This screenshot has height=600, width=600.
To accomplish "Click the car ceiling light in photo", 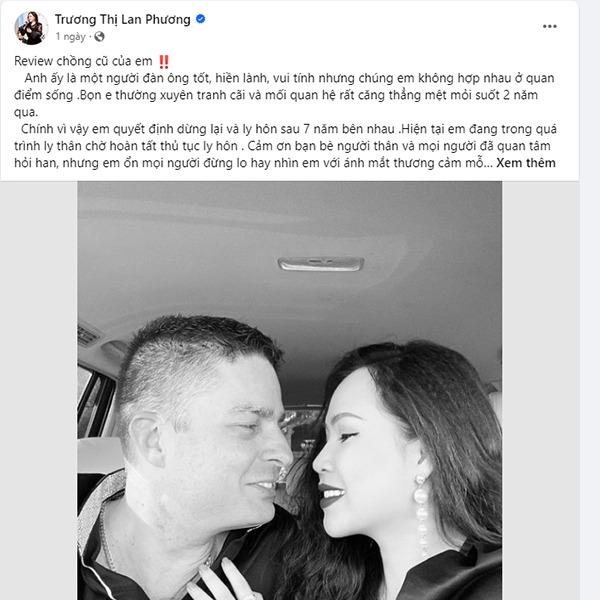I will coord(321,264).
